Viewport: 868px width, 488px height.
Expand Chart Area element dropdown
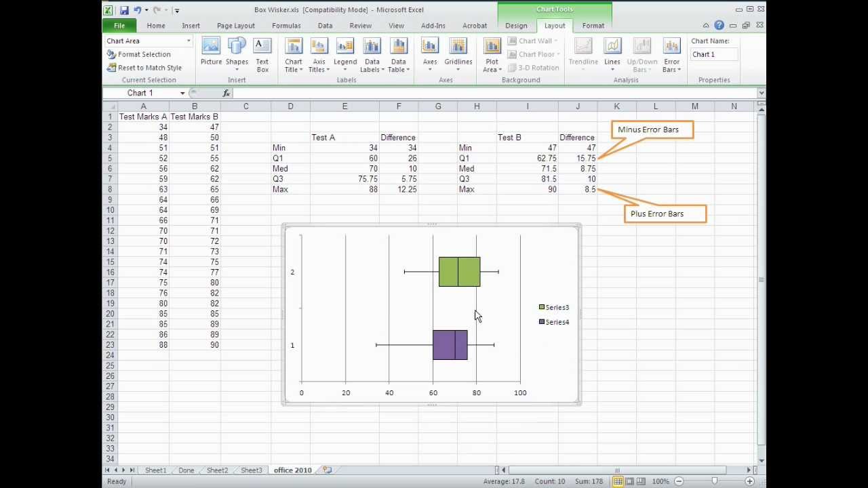coord(189,41)
